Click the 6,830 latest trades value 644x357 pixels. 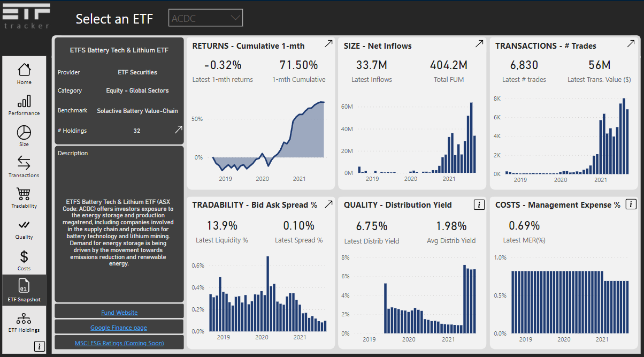pos(524,65)
